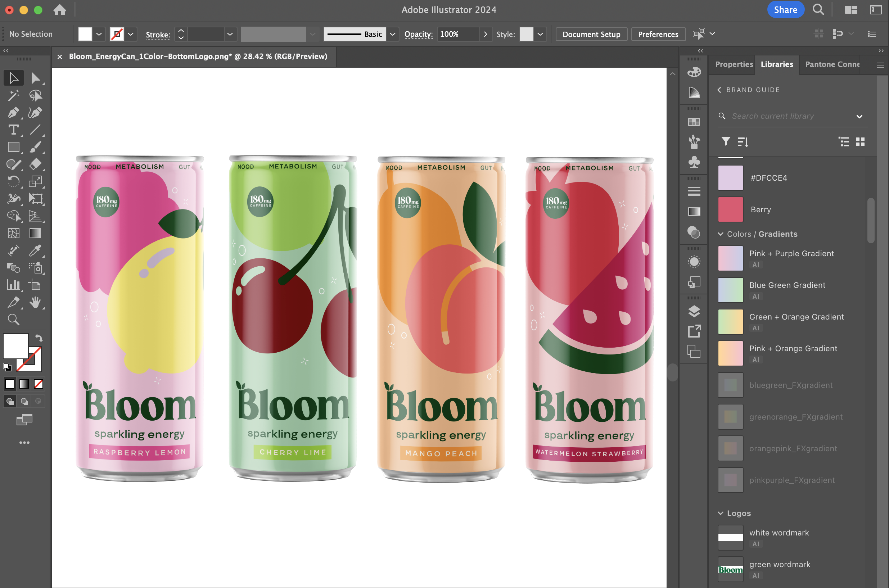Open Preferences from control bar
The image size is (889, 588).
click(x=658, y=34)
